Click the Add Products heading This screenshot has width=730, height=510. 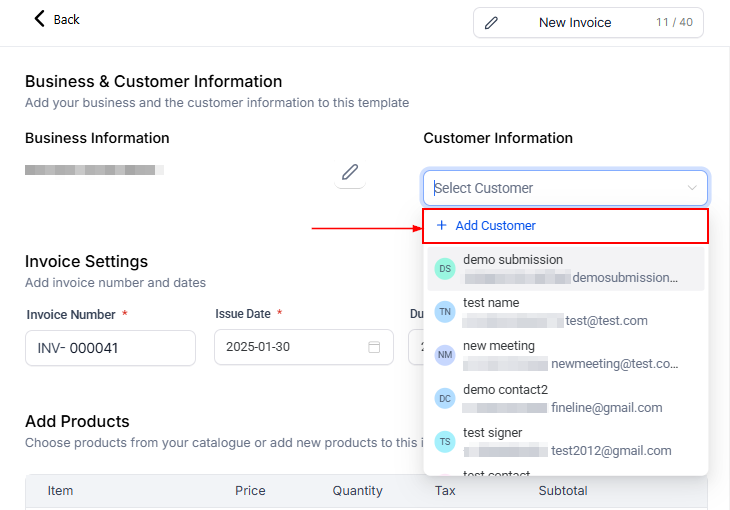tap(77, 421)
